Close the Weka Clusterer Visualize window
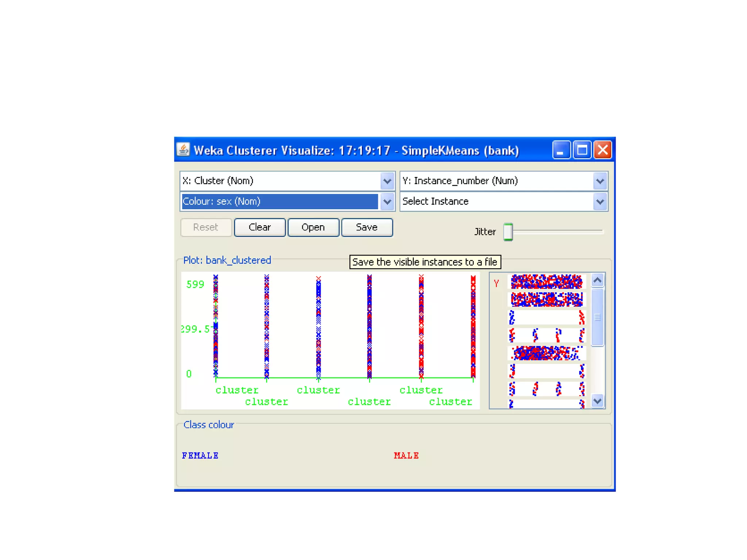747x560 pixels. [603, 150]
